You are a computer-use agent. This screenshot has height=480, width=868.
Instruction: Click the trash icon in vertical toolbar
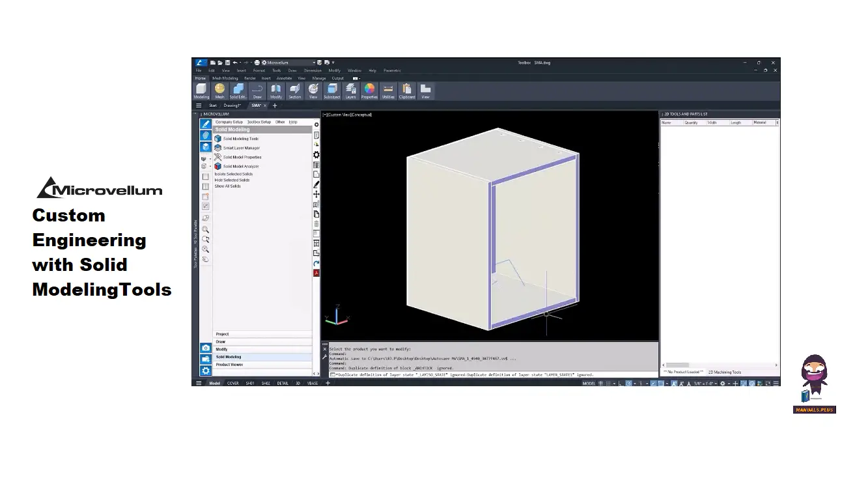(316, 223)
